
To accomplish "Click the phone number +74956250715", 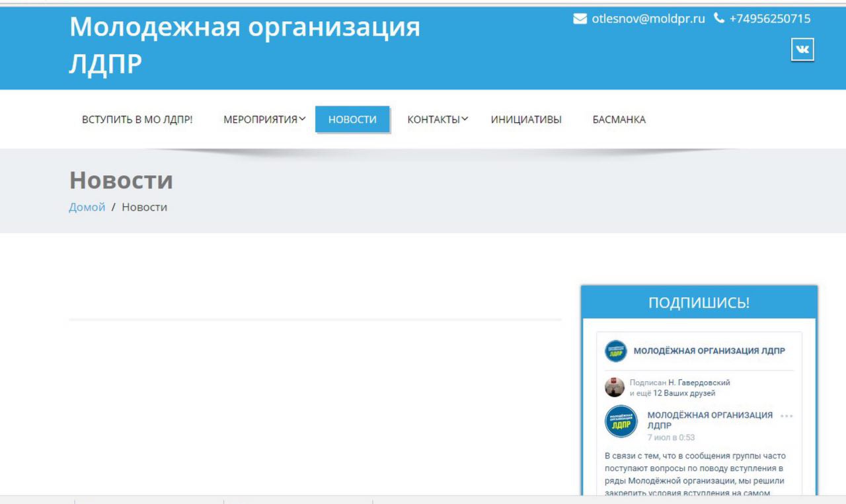I will point(770,18).
